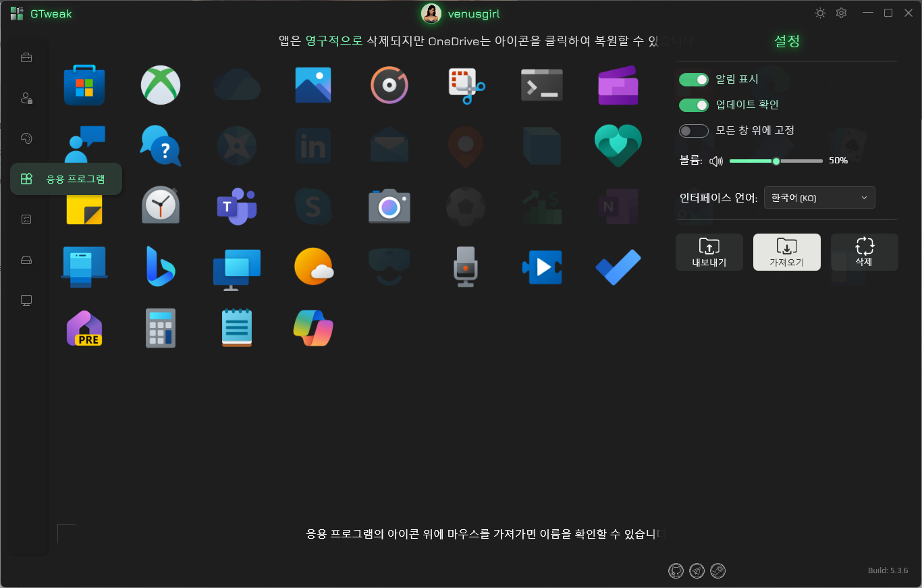Select the Media Player app icon
922x588 pixels.
click(x=389, y=85)
